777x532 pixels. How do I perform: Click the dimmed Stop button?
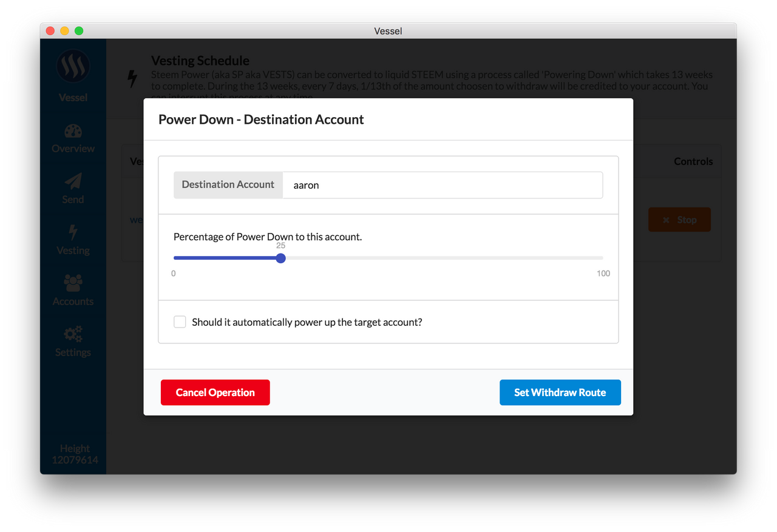click(679, 220)
